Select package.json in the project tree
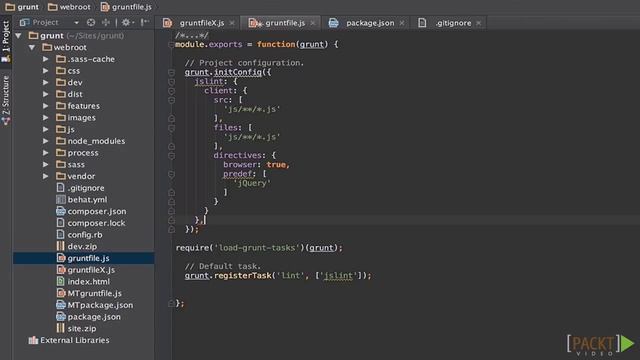The width and height of the screenshot is (640, 360). 94,317
